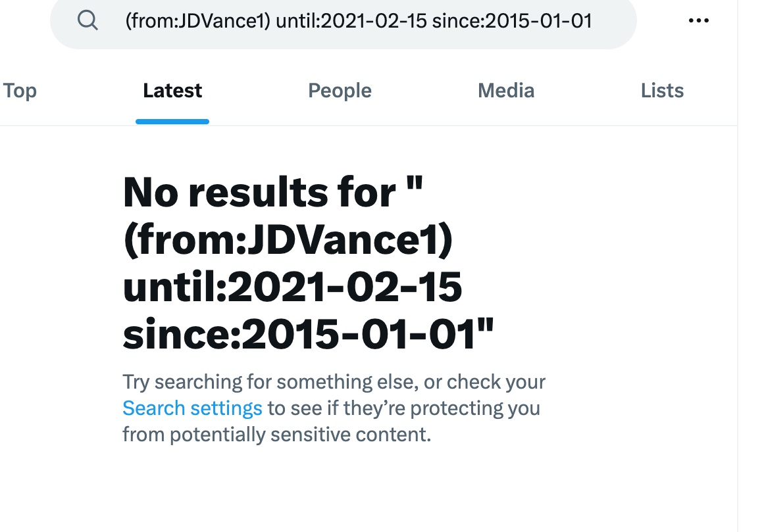The image size is (764, 532).
Task: Click the "from potentially sensitive content" line
Action: point(276,435)
